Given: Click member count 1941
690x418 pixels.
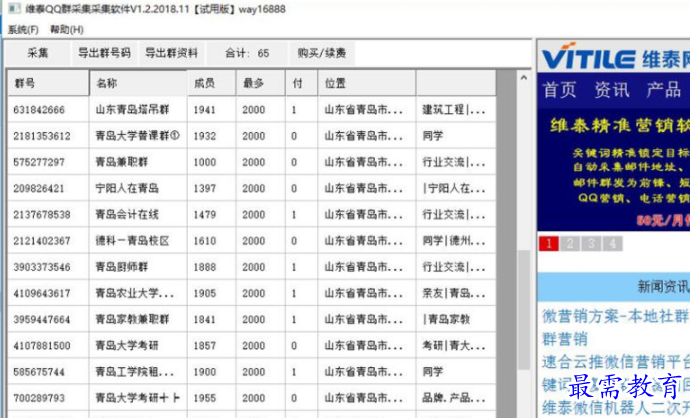Looking at the screenshot, I should 205,110.
